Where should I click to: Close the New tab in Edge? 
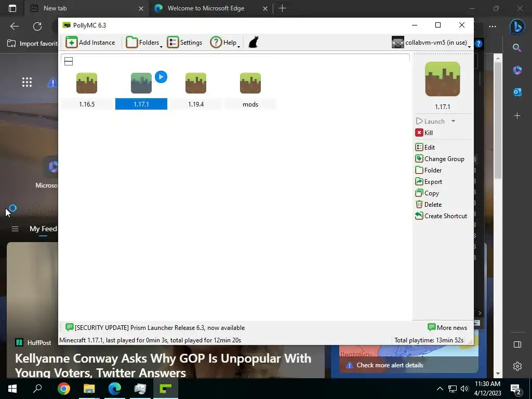141,8
